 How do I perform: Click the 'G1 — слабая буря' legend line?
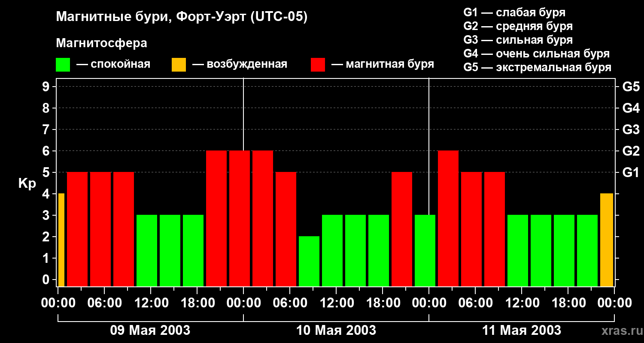click(514, 12)
